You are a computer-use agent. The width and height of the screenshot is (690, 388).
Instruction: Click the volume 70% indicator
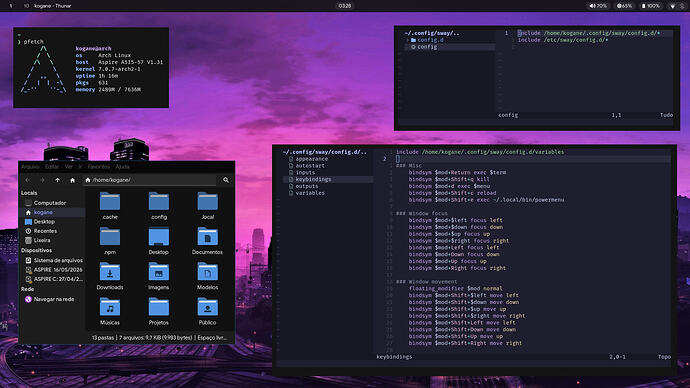[x=598, y=6]
